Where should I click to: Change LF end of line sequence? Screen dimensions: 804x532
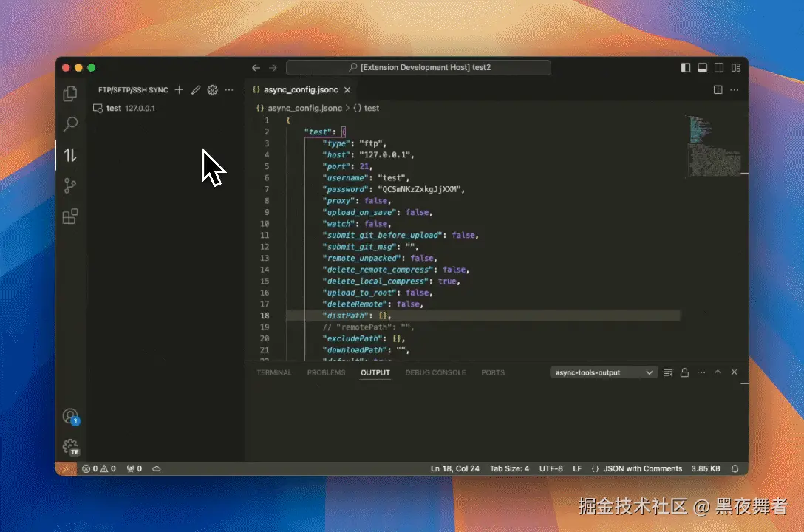coord(577,468)
